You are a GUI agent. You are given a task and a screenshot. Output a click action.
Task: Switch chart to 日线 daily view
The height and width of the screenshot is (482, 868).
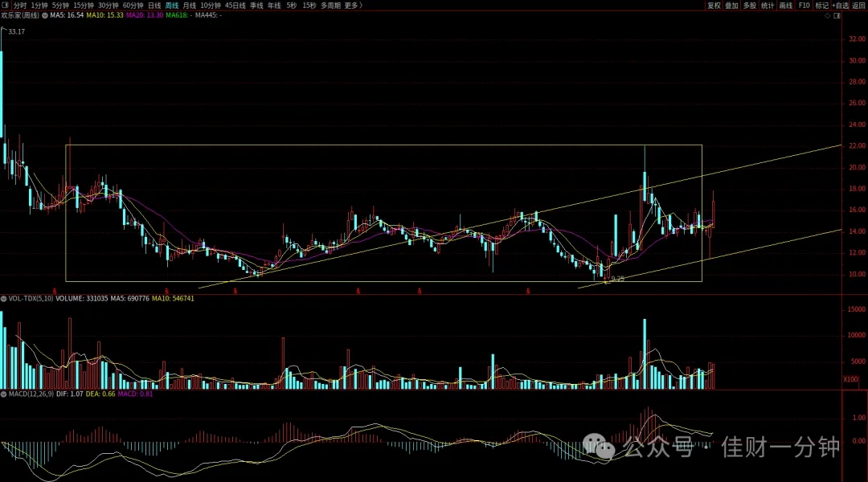[x=154, y=6]
